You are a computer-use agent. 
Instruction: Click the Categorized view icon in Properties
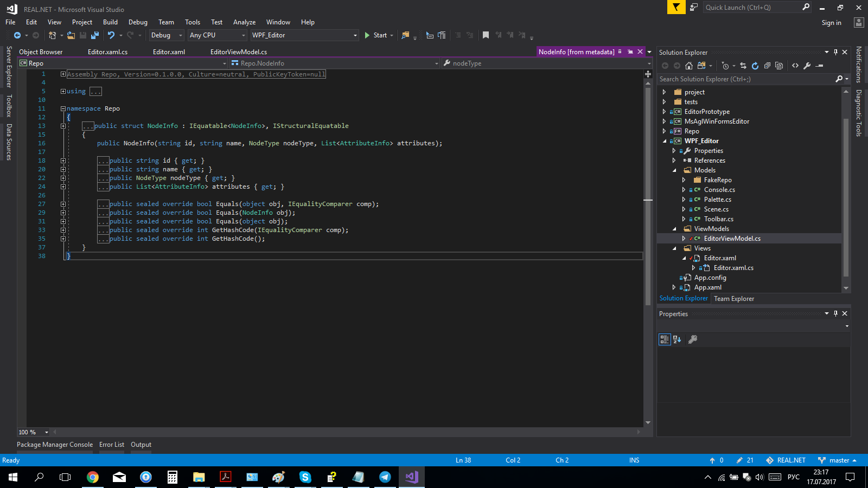(x=665, y=339)
